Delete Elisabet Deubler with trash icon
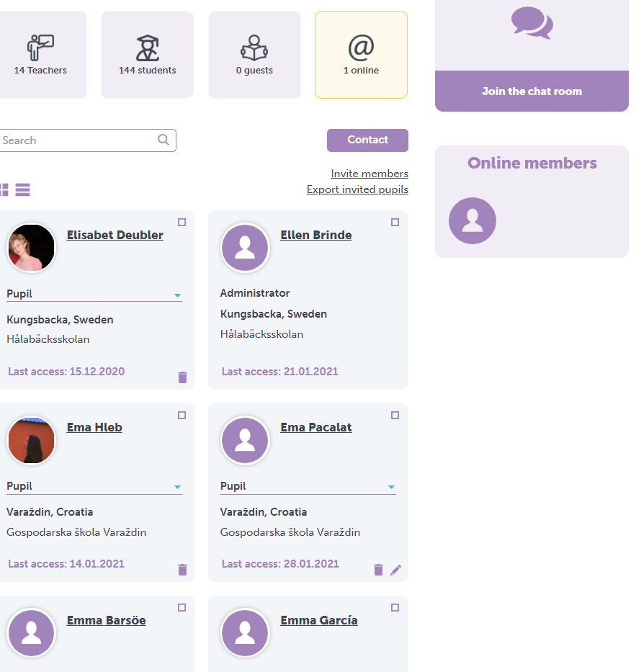 pos(182,377)
